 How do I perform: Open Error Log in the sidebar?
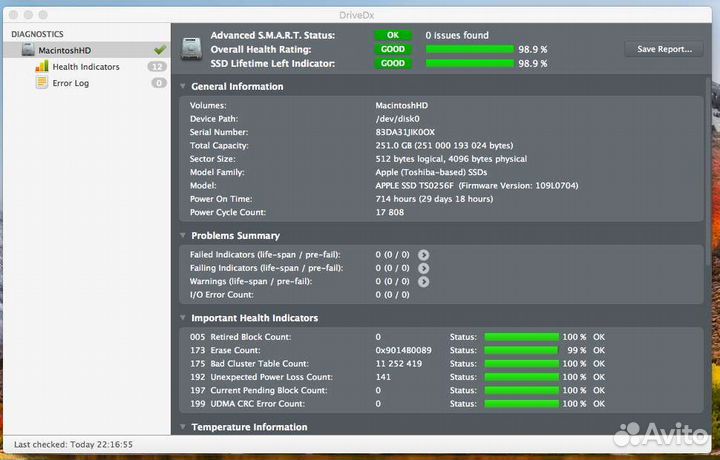(x=71, y=83)
